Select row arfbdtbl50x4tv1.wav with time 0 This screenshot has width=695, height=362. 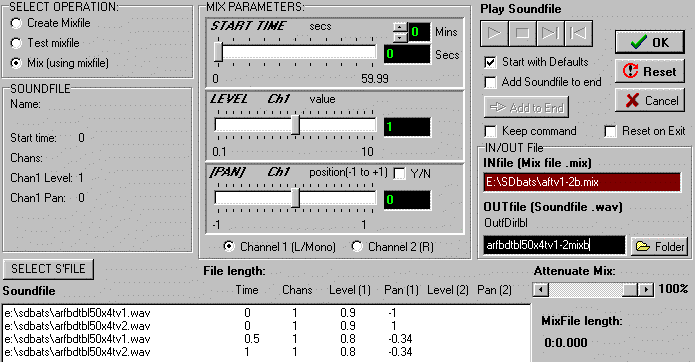click(x=266, y=313)
